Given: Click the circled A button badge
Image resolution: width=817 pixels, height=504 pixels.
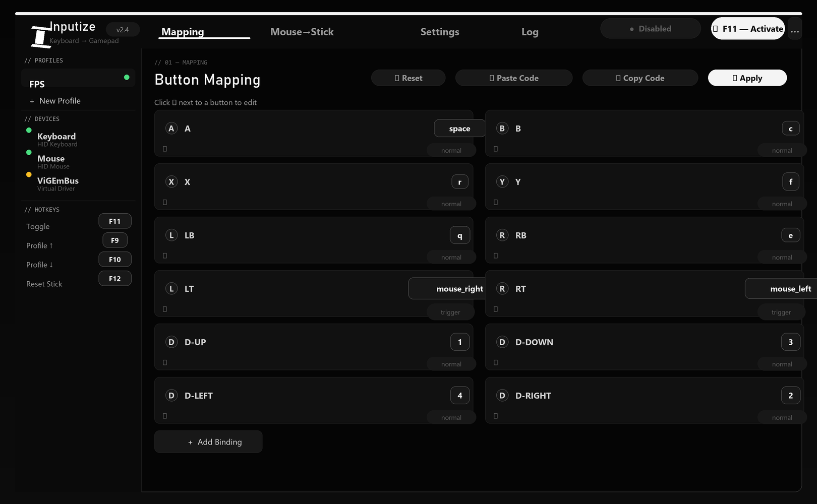Looking at the screenshot, I should (171, 129).
